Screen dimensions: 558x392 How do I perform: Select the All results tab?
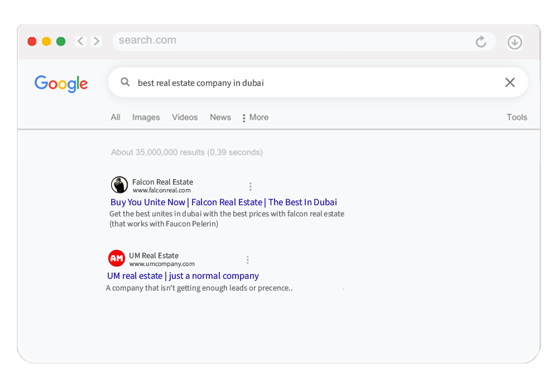(116, 118)
